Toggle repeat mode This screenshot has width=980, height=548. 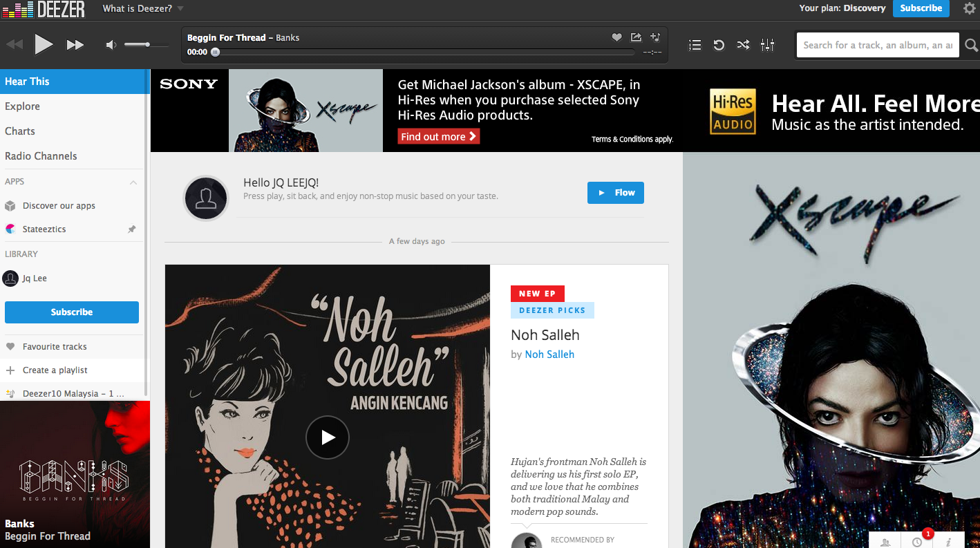click(719, 45)
